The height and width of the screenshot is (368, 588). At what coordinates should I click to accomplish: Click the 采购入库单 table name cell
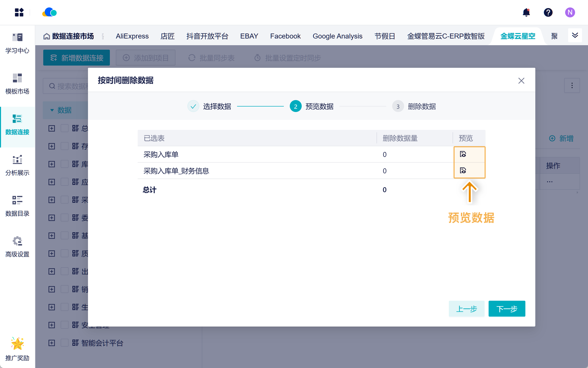[x=161, y=154]
